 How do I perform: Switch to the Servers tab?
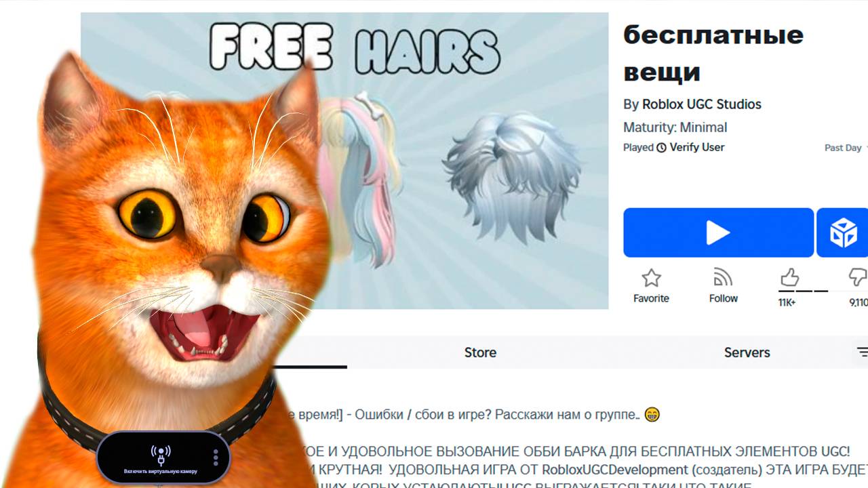tap(747, 352)
